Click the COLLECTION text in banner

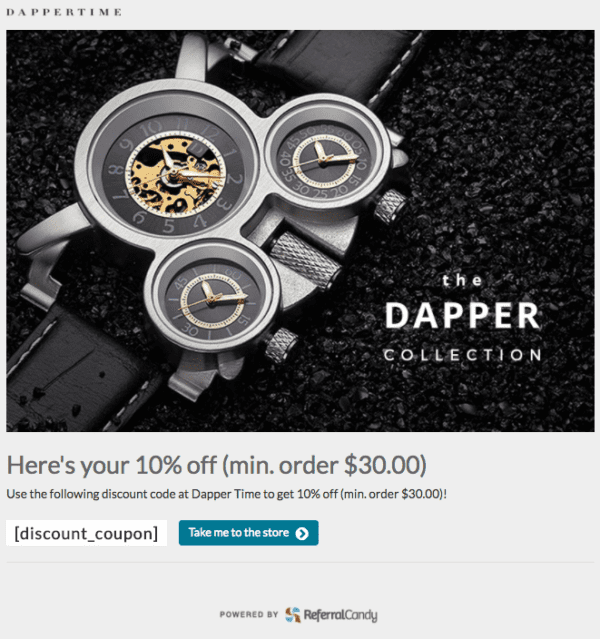coord(463,355)
